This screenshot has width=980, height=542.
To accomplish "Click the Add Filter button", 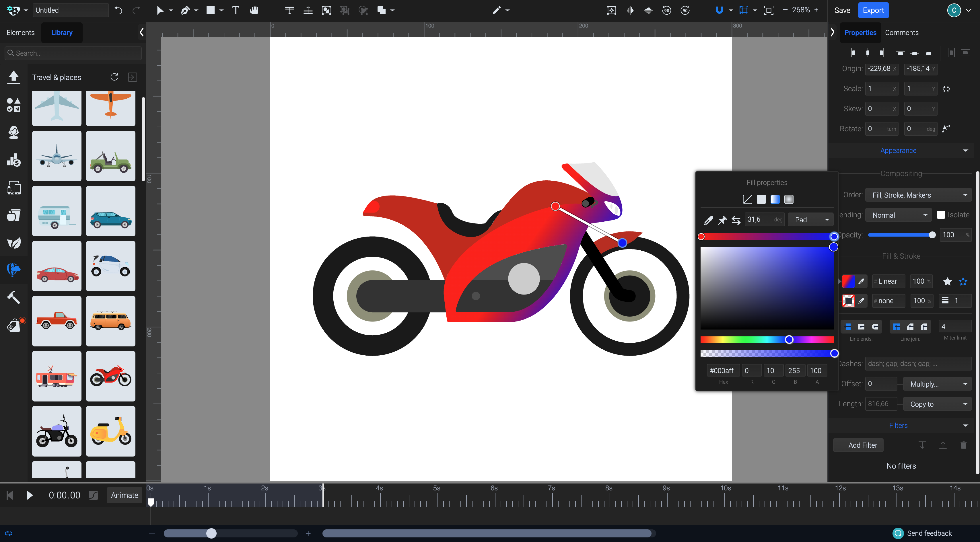I will [x=858, y=445].
